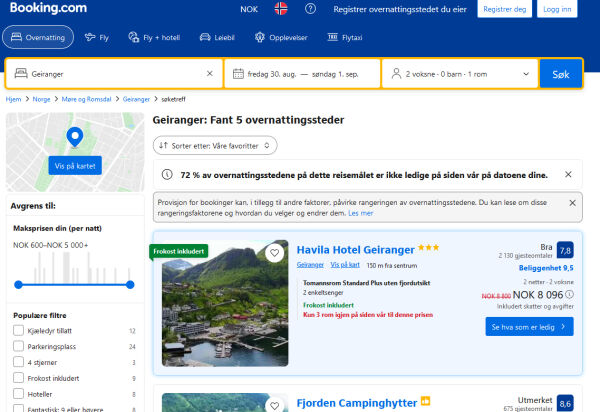The image size is (600, 412).
Task: Click Beliggenhet 9,5 location score
Action: 546,268
